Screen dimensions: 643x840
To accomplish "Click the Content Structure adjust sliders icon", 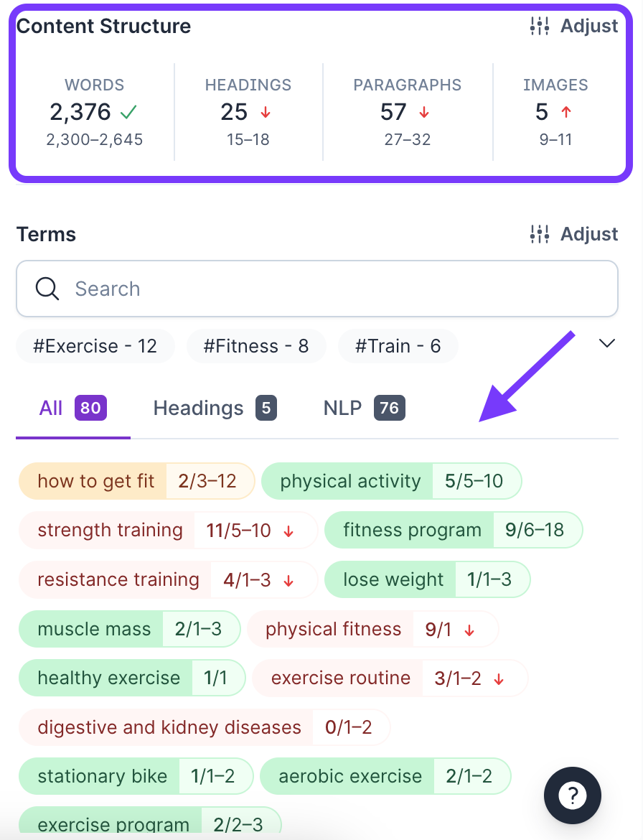I will tap(540, 27).
